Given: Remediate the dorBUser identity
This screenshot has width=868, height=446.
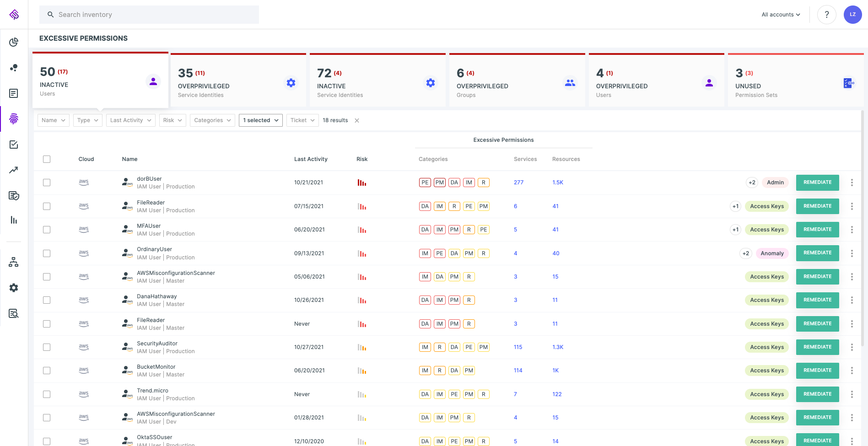Looking at the screenshot, I should 818,183.
